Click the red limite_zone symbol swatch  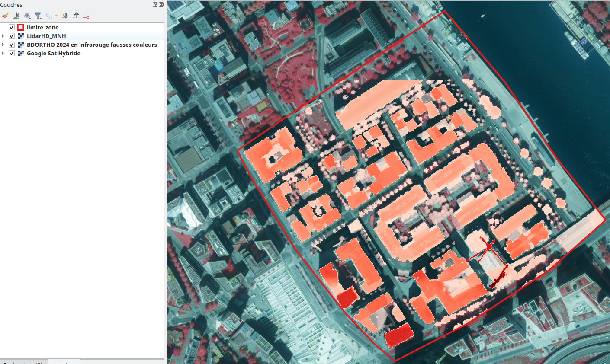[x=21, y=27]
